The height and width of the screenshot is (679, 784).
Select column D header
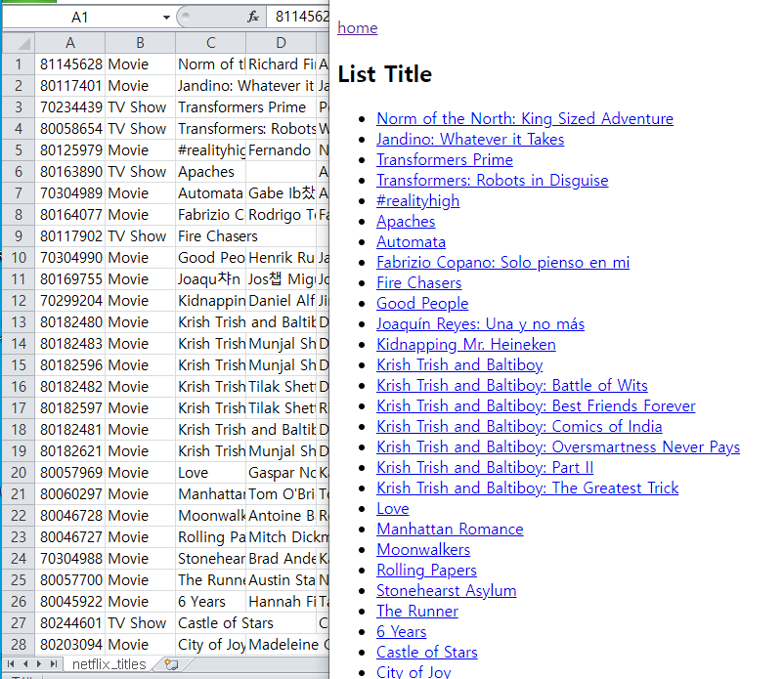pos(281,43)
